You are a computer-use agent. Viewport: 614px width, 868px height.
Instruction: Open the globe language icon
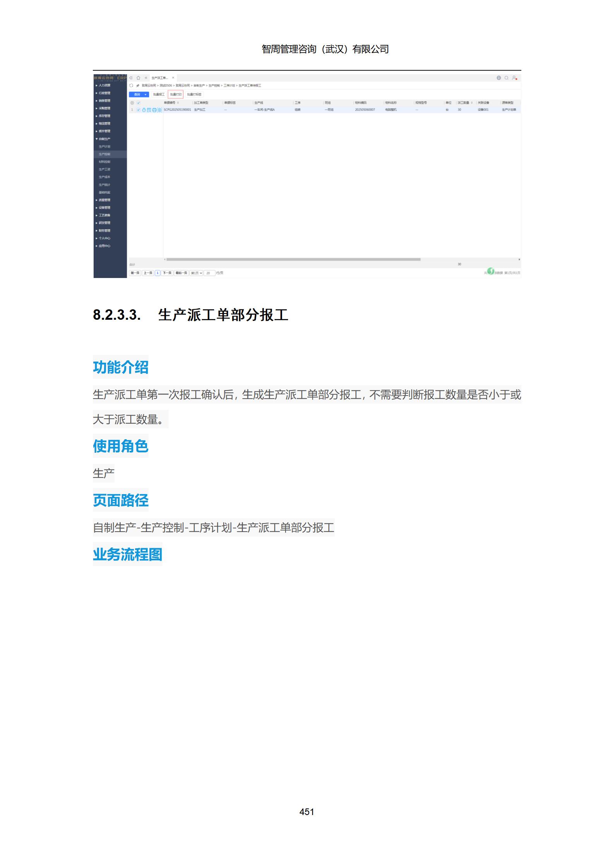click(499, 78)
